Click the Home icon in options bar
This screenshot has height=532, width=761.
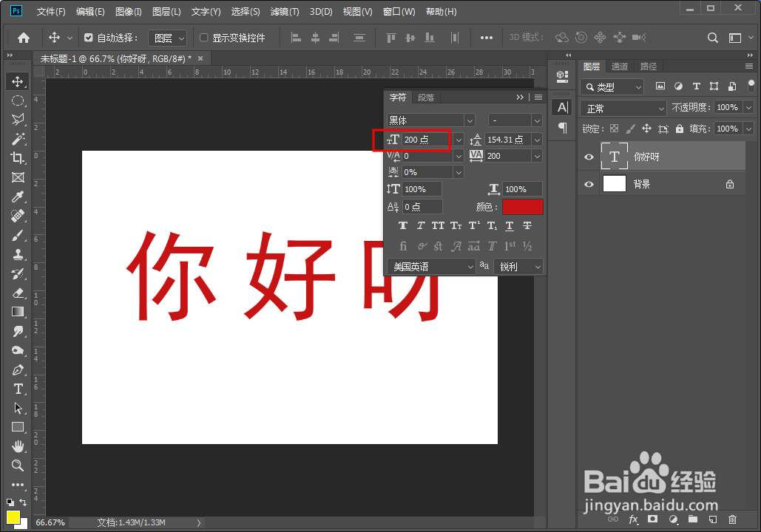tap(24, 38)
